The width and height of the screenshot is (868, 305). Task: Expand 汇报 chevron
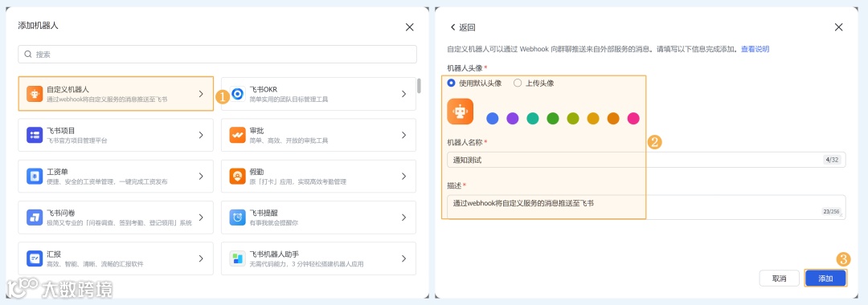coord(201,258)
